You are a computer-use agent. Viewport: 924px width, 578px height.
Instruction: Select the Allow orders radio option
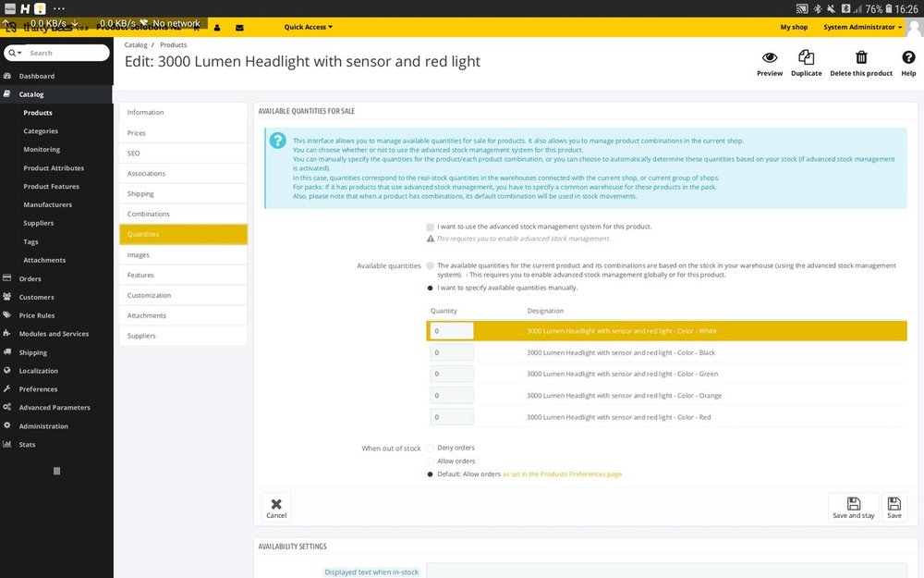coord(431,461)
